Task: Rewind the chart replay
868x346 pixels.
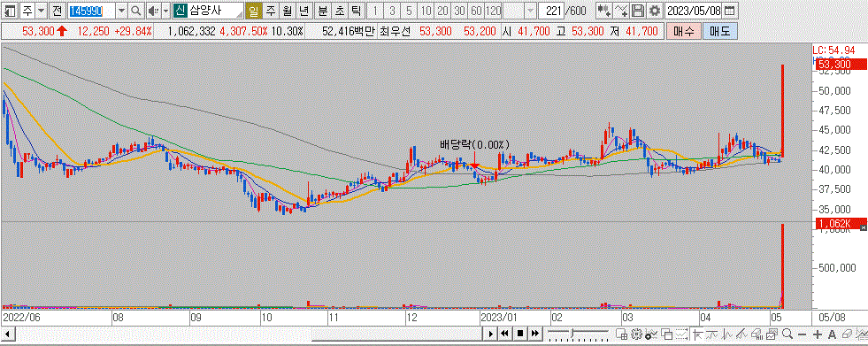Action: coord(505,334)
